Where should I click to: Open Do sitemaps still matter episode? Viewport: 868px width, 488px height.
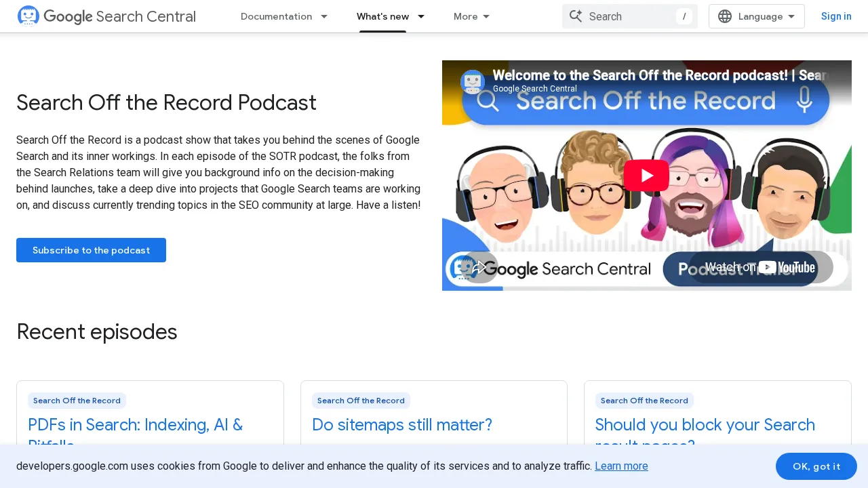pyautogui.click(x=402, y=425)
